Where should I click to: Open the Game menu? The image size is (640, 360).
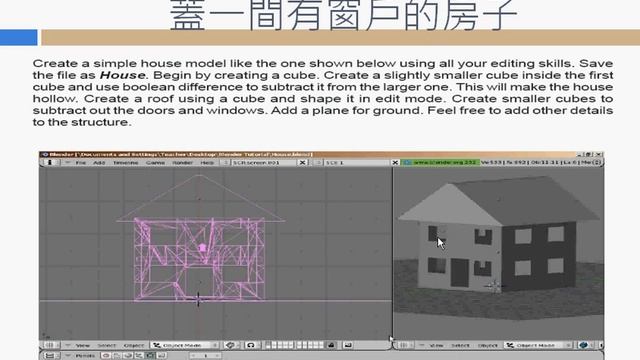[x=155, y=162]
